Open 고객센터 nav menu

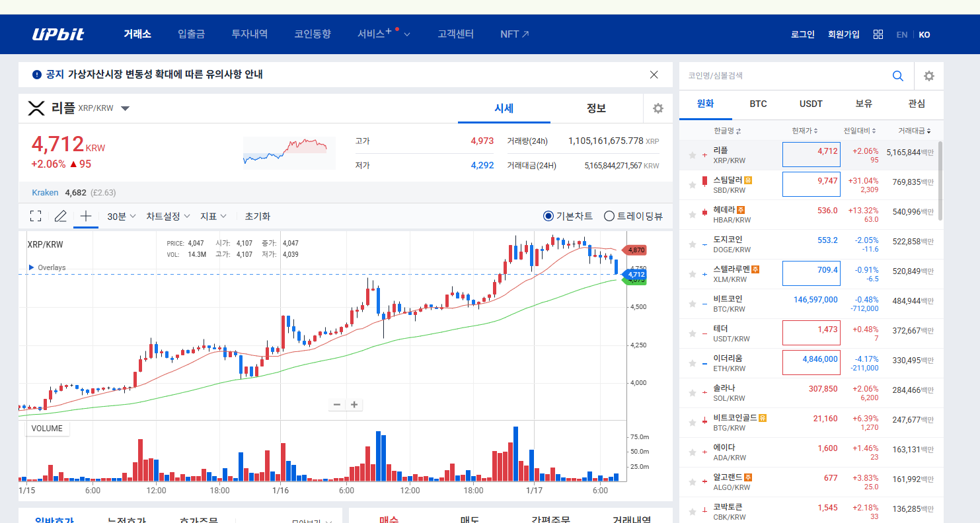(455, 34)
